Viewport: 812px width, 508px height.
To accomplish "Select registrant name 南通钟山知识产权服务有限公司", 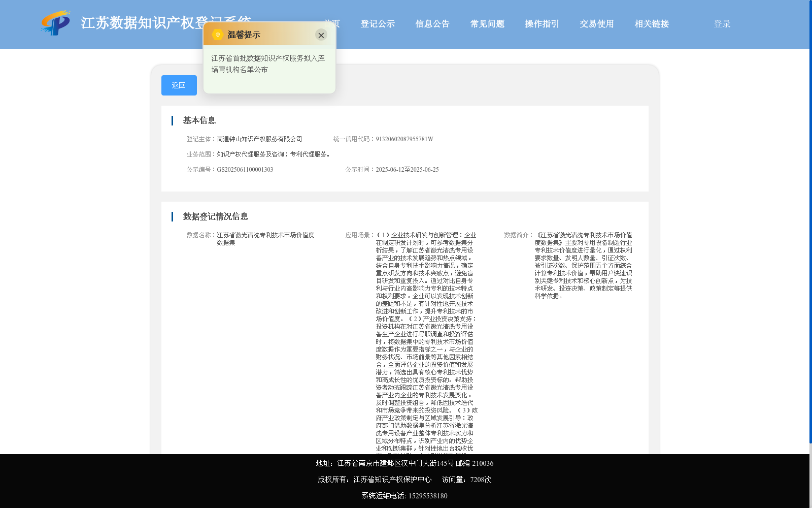I will tap(259, 139).
